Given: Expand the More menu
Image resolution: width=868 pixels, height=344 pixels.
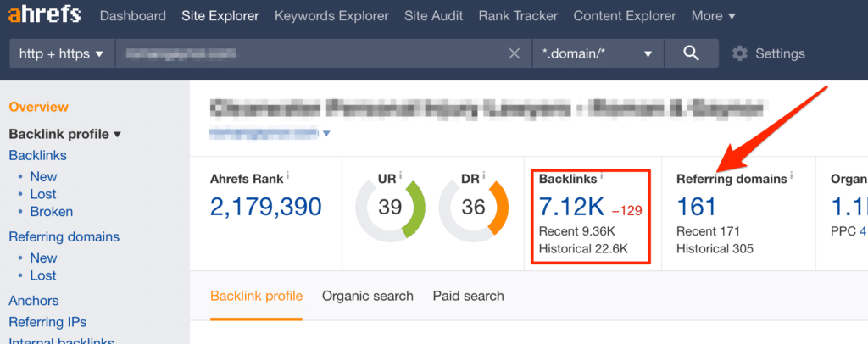Looking at the screenshot, I should coord(713,16).
